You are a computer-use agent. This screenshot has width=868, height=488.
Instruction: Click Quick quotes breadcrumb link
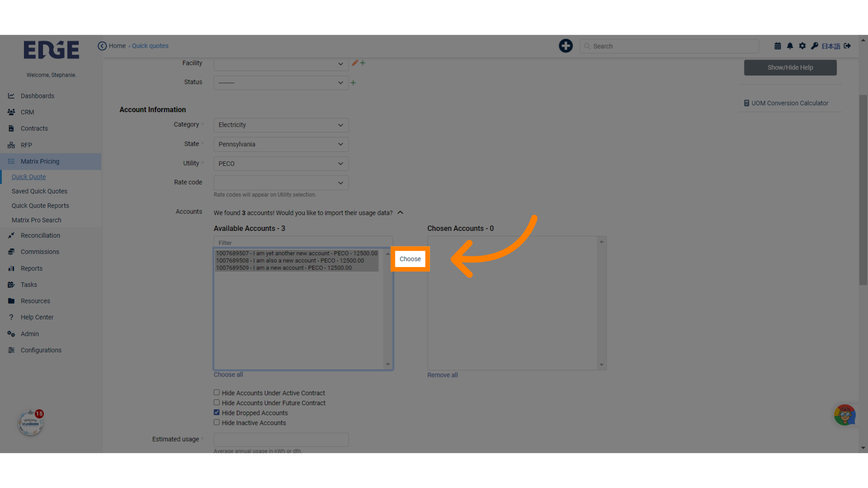150,46
